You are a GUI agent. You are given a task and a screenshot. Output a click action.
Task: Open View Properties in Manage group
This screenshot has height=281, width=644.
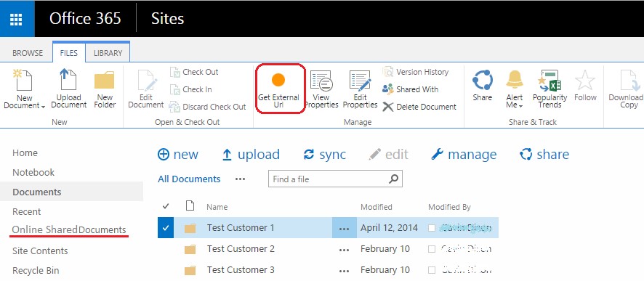point(321,89)
